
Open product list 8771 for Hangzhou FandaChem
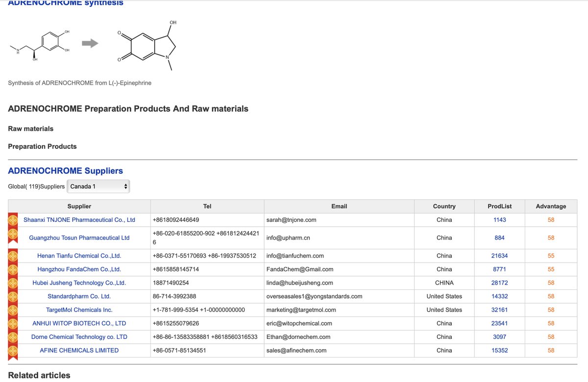[500, 269]
